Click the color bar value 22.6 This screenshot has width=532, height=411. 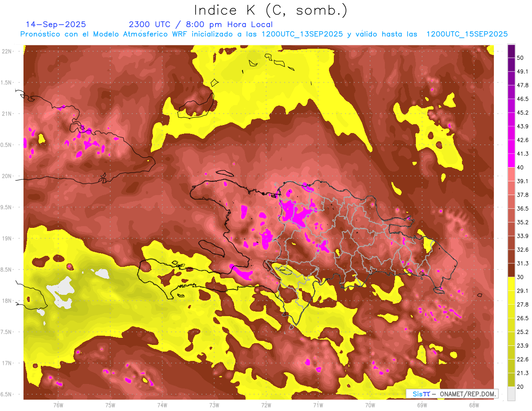click(522, 360)
